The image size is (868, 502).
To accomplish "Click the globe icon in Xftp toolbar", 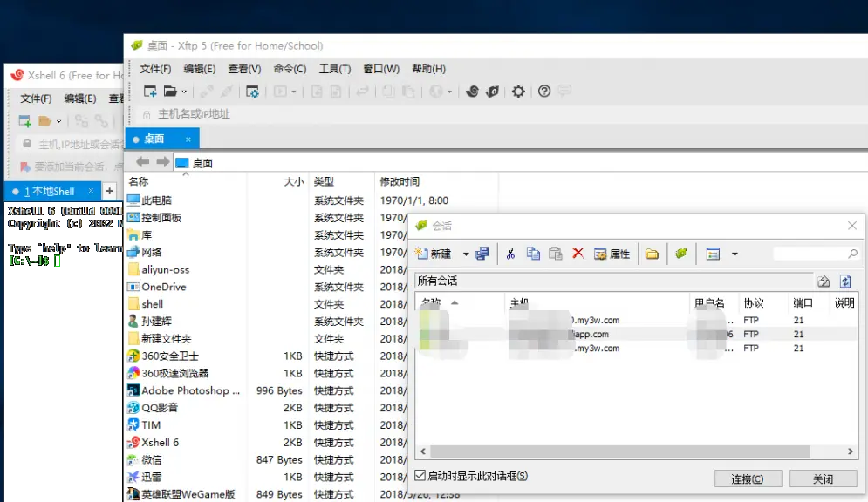I will pyautogui.click(x=436, y=92).
